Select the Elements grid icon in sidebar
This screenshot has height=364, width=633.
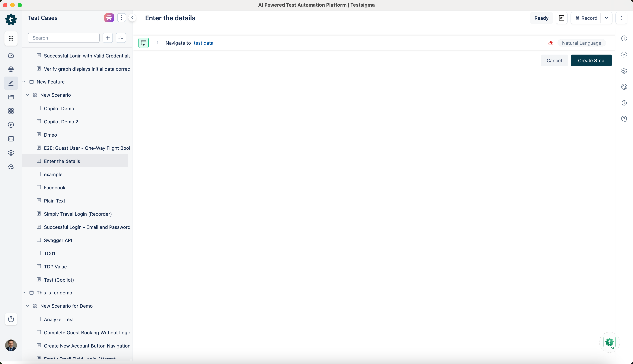coord(11,111)
